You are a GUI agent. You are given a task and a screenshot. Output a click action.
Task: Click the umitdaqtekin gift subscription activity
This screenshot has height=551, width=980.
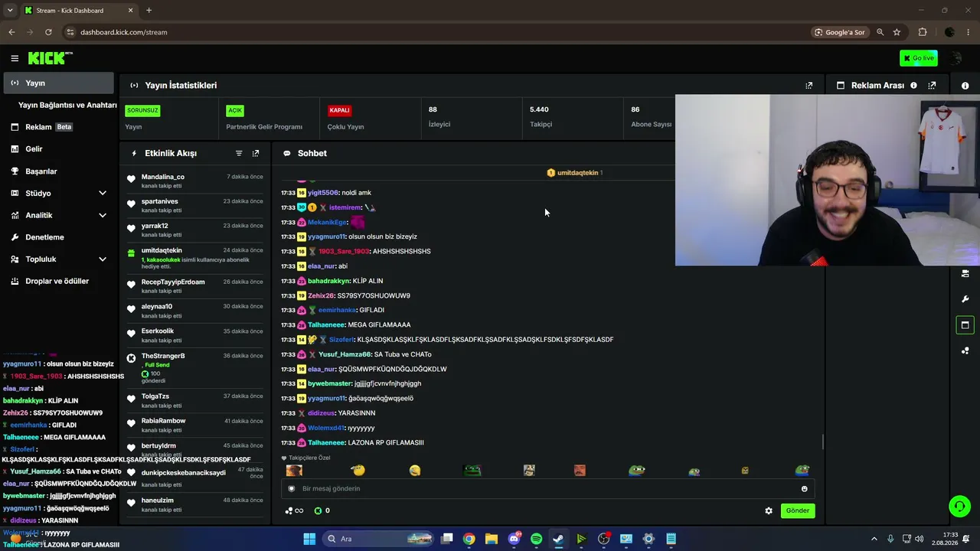(194, 258)
